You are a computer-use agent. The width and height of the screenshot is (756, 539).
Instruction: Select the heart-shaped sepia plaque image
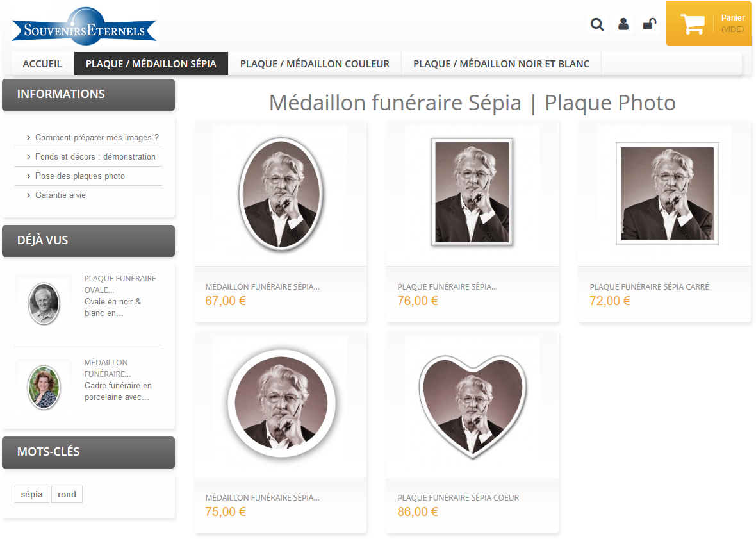472,404
